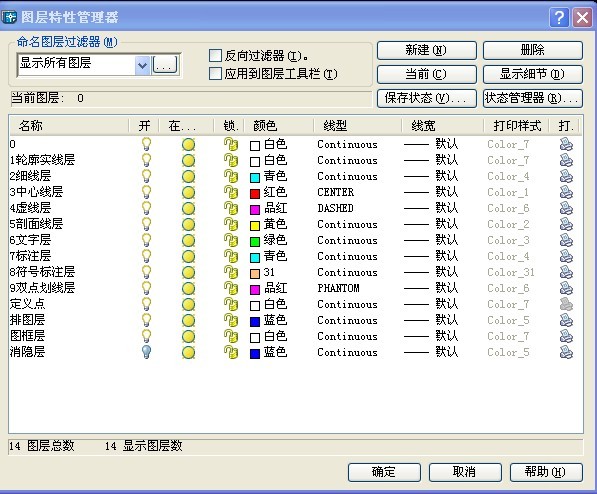The width and height of the screenshot is (597, 494).
Task: Click the 颜色 column header
Action: pos(279,126)
